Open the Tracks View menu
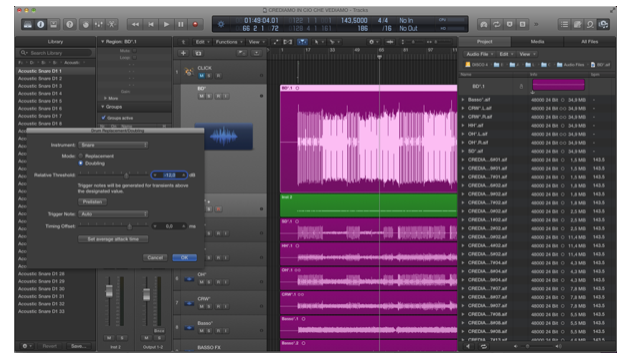Viewport: 628px width, 361px height. (x=256, y=42)
